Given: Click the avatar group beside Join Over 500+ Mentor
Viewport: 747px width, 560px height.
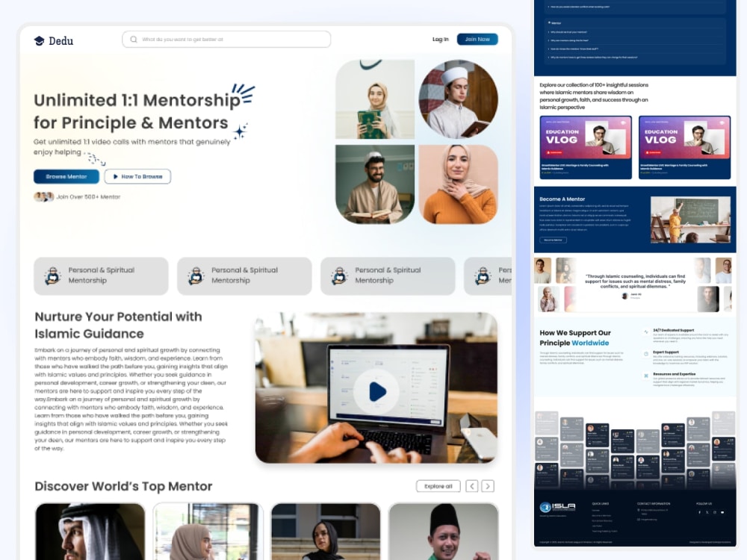Looking at the screenshot, I should tap(44, 196).
